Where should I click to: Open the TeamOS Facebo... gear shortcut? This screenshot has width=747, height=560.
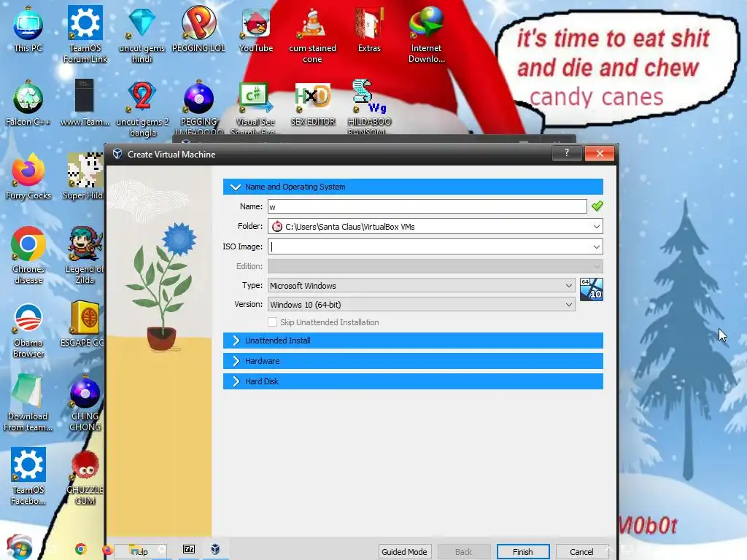pyautogui.click(x=28, y=476)
